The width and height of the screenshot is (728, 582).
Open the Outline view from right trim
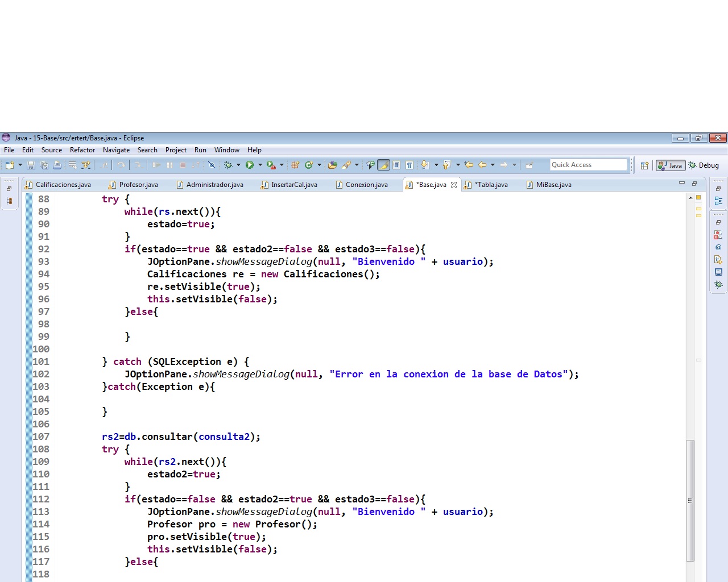(x=718, y=201)
